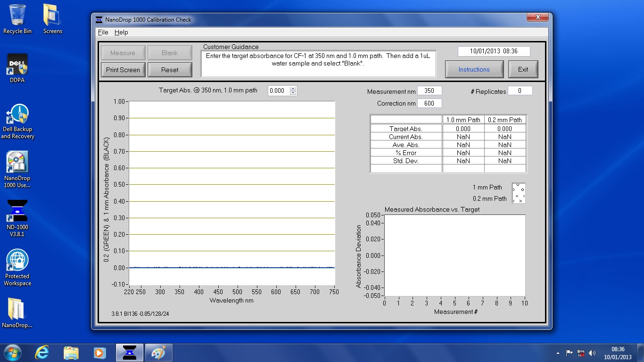This screenshot has width=644, height=362.
Task: Open the volume control in the system tray
Action: tap(592, 353)
